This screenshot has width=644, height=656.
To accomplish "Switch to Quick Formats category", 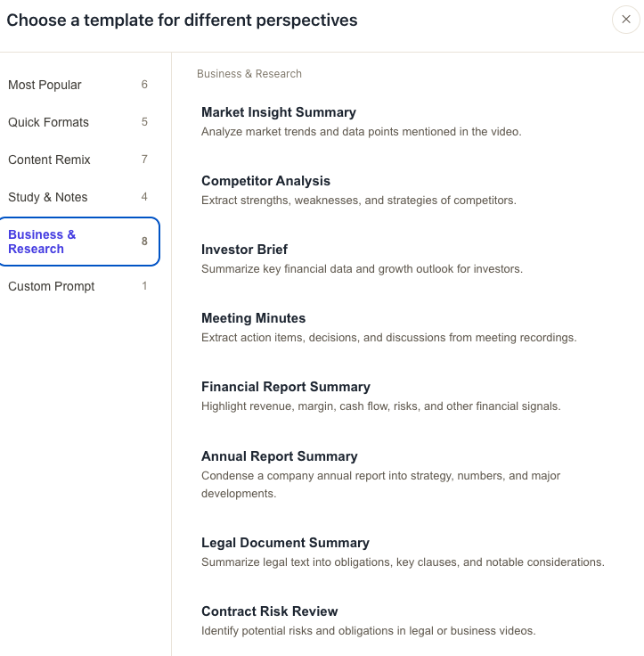I will tap(78, 122).
